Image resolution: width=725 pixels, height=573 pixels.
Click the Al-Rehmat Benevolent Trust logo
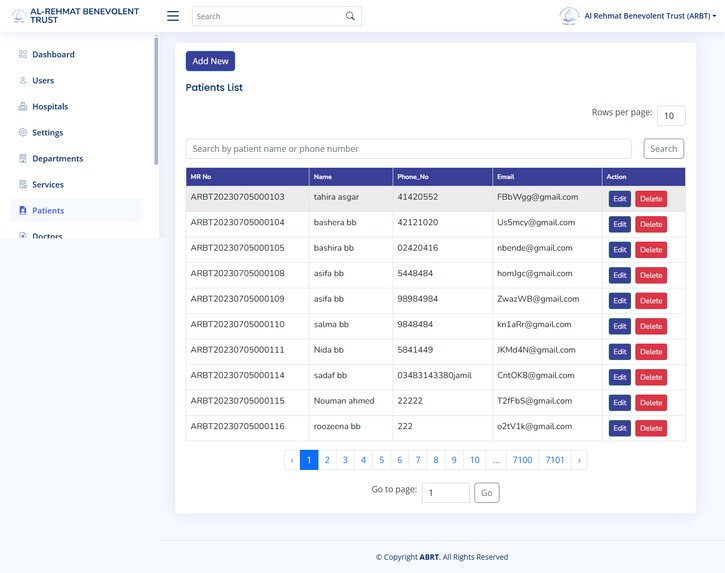click(19, 16)
